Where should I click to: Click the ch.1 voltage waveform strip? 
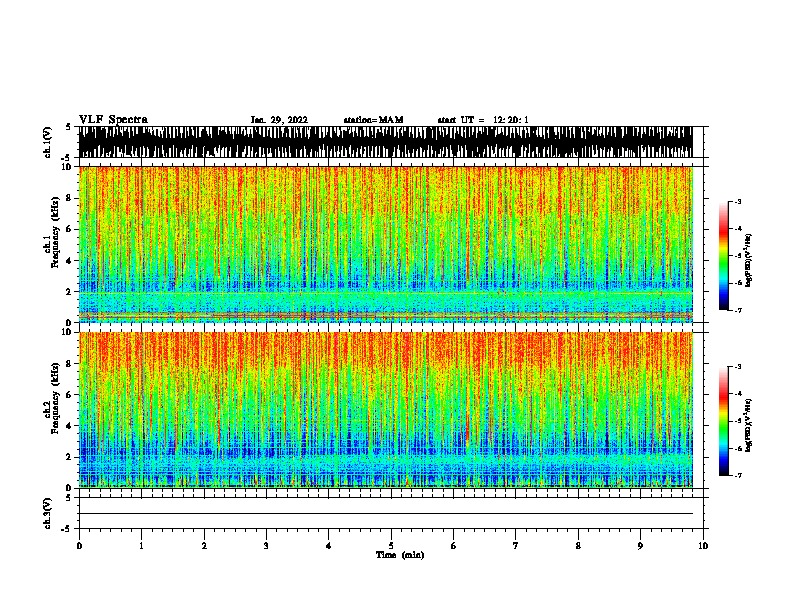coord(385,142)
